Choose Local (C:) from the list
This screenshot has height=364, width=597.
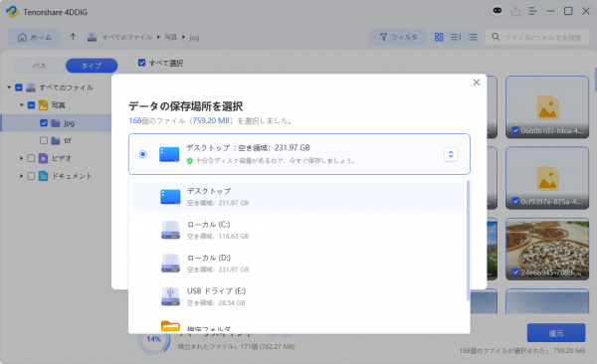(x=298, y=230)
